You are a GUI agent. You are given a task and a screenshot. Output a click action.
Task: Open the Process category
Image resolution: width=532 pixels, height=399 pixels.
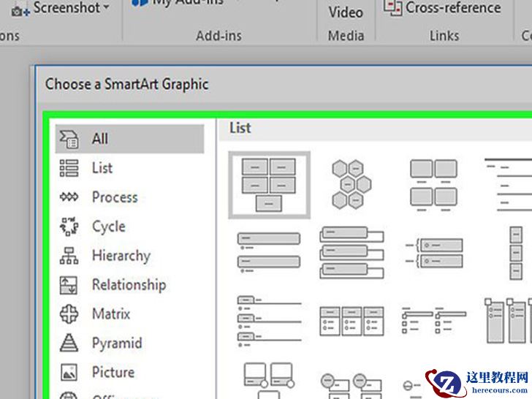click(115, 197)
